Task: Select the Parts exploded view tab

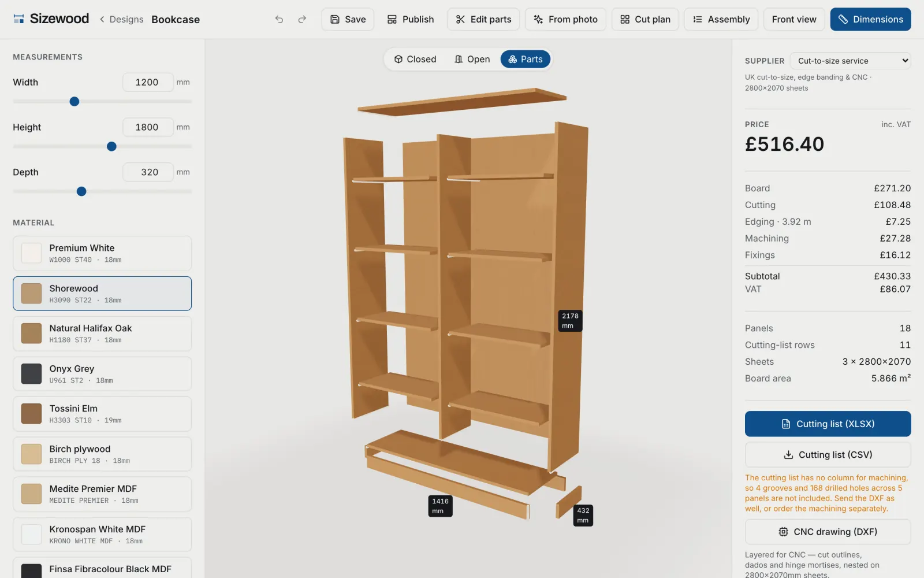Action: pos(526,59)
